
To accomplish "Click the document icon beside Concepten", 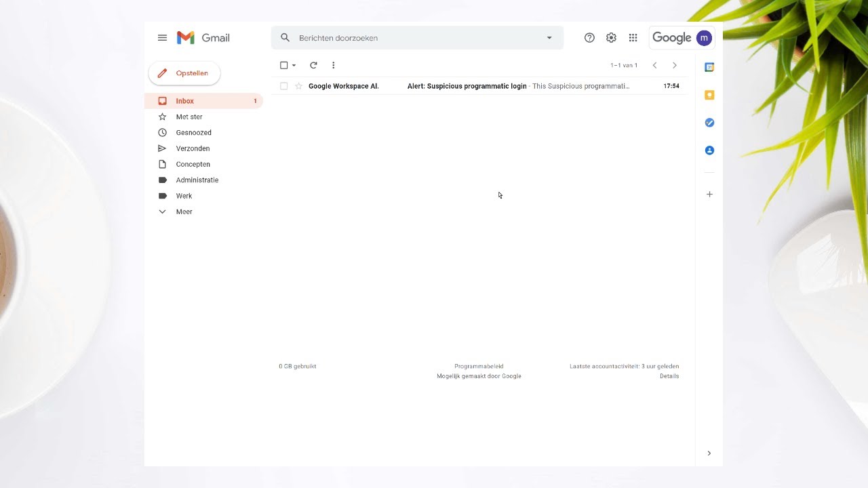I will [x=162, y=164].
